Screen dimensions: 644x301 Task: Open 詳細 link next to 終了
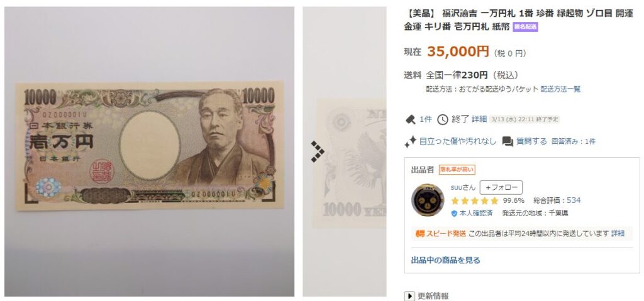[479, 119]
